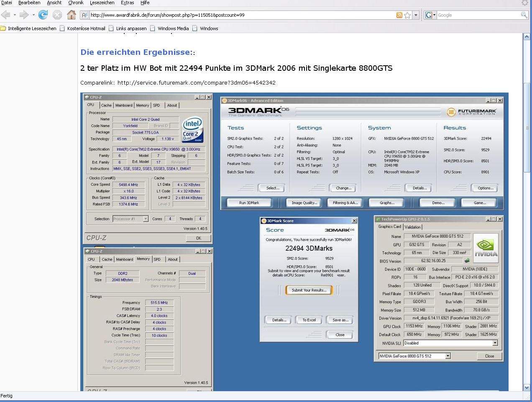Click Filtering & AA button

(345, 203)
